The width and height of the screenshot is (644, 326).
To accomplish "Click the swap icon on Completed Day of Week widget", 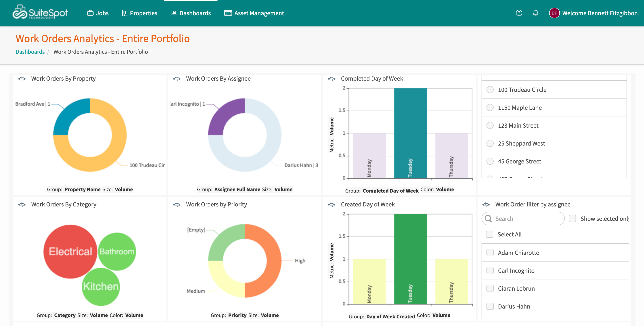I will (332, 79).
